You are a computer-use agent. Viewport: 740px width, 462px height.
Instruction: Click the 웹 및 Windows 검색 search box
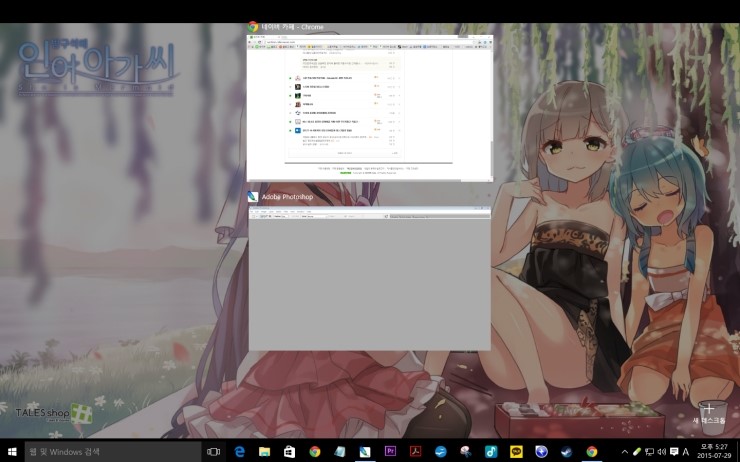pyautogui.click(x=112, y=452)
